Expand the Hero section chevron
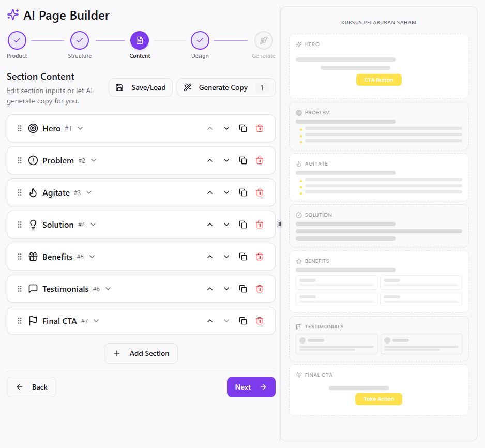The height and width of the screenshot is (448, 485). coord(80,128)
